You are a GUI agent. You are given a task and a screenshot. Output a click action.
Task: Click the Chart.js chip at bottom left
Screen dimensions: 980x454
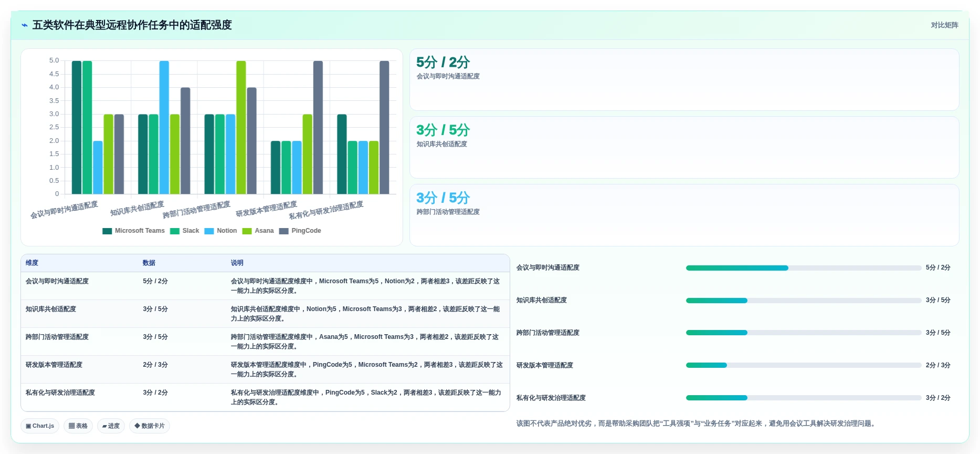point(40,426)
